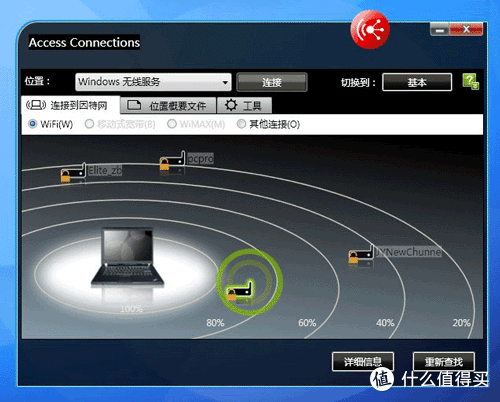
Task: Click 重新查找 rescan button
Action: (x=444, y=361)
